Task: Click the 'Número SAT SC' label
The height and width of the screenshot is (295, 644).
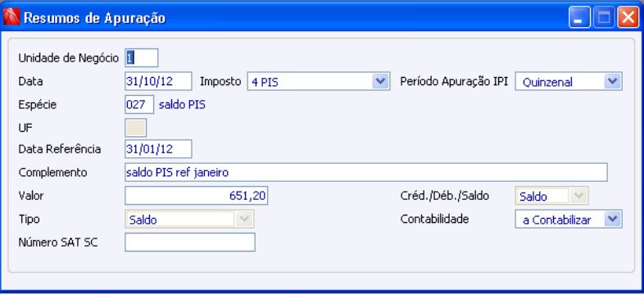Action: 58,243
